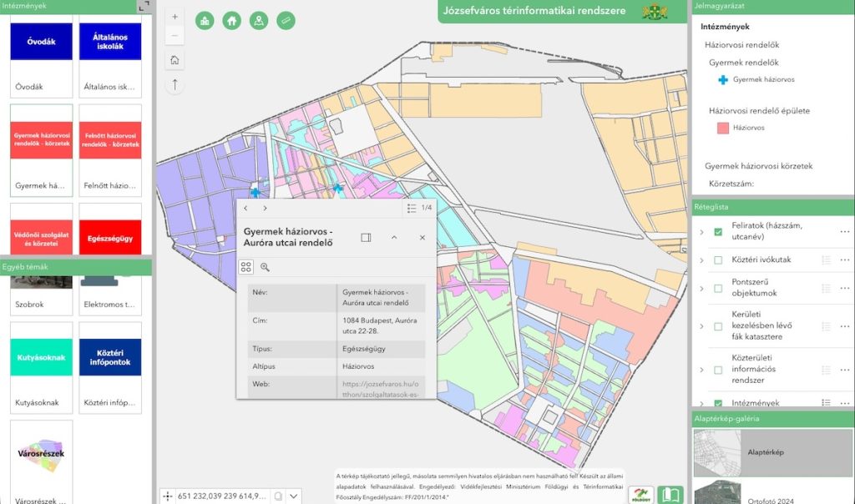Enable Közterületi információs rendszer layer
Viewport: 855px width, 504px height.
coord(718,370)
